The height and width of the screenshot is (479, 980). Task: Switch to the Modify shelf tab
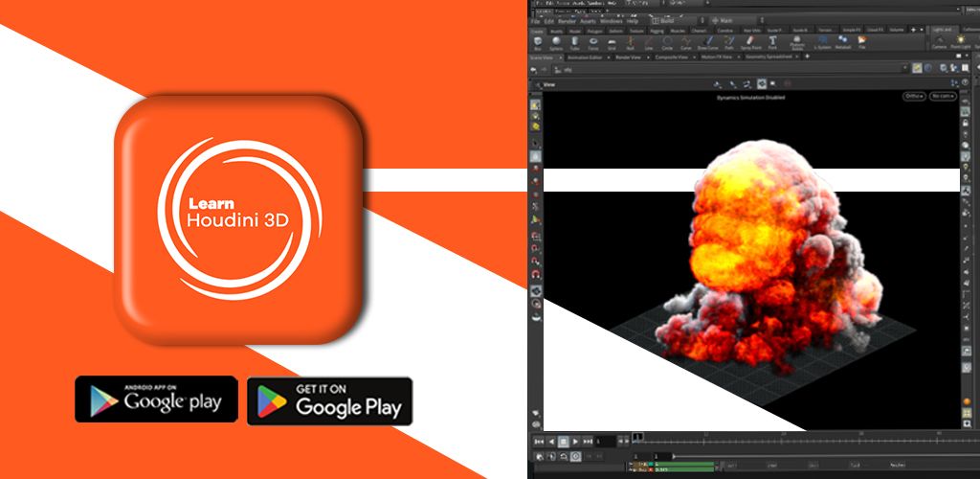(557, 30)
